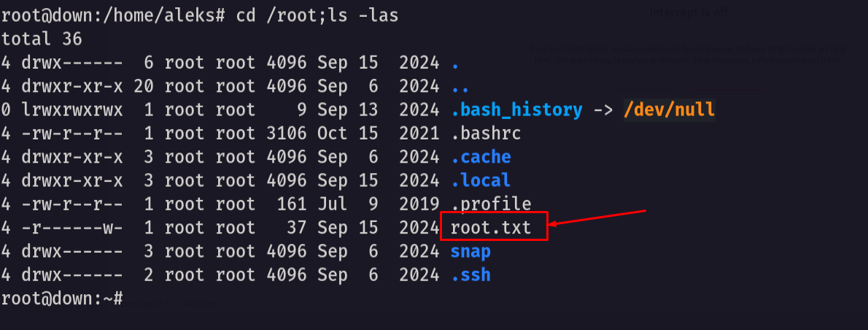
Task: Click the .cache directory name
Action: (x=481, y=157)
